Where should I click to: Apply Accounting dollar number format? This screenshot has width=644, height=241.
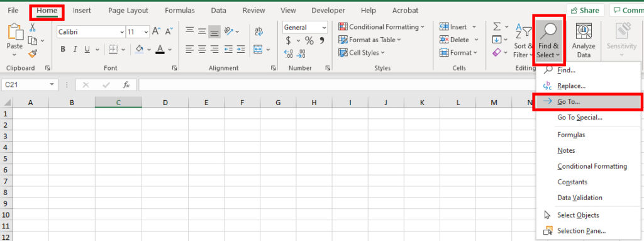[x=288, y=41]
